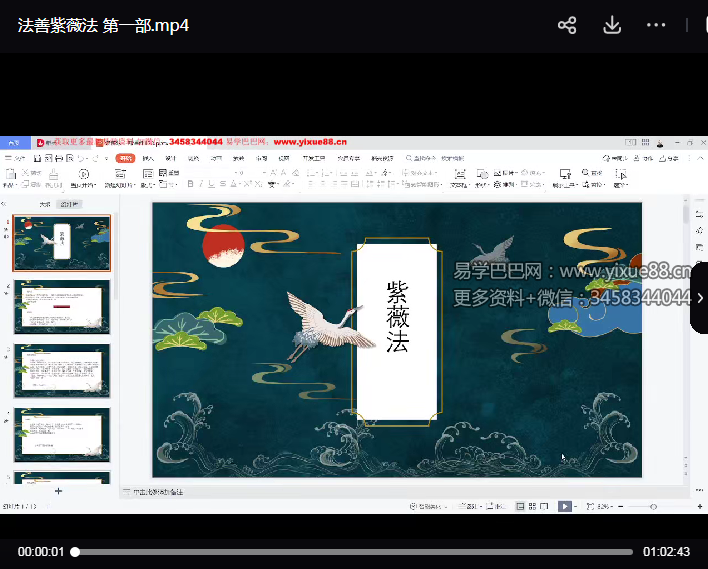
Task: Click the undo arrow in the quick access bar
Action: 81,158
